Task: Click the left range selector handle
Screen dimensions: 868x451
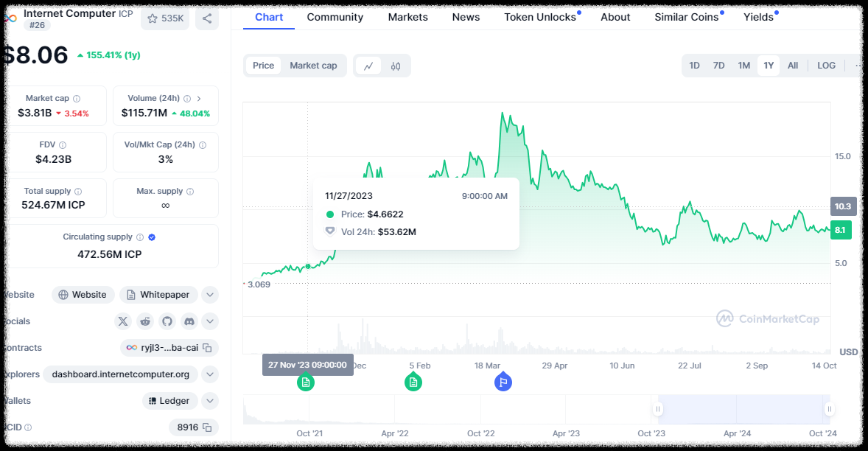Action: coord(658,410)
